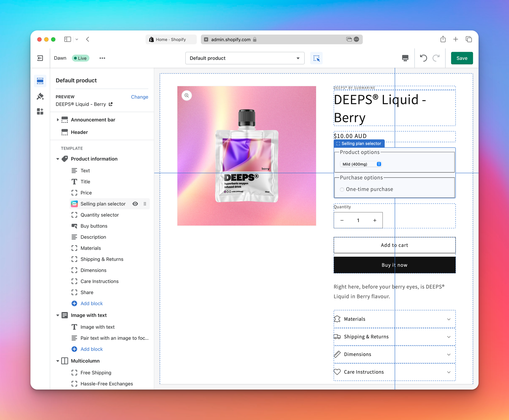Select the Share block

(x=87, y=292)
